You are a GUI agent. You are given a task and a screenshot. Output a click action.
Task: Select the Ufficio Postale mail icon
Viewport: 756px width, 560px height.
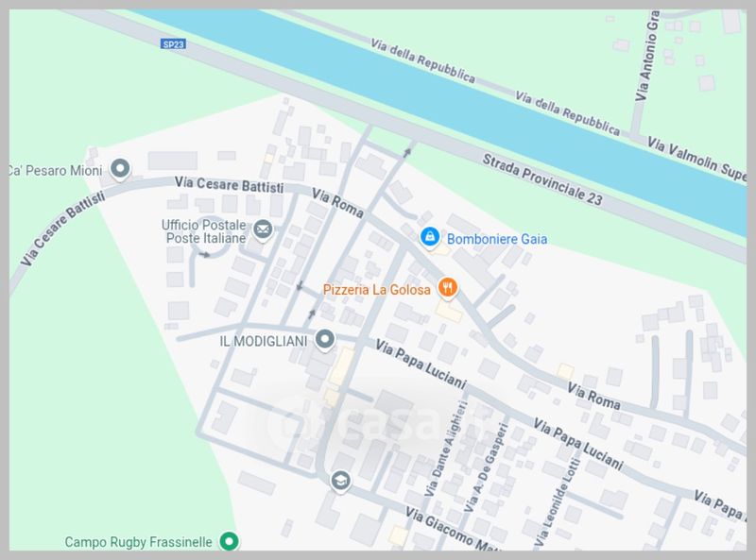(263, 229)
